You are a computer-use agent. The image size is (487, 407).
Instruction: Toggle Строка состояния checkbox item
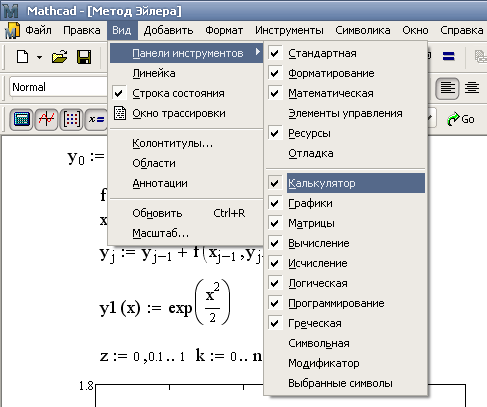coord(186,93)
